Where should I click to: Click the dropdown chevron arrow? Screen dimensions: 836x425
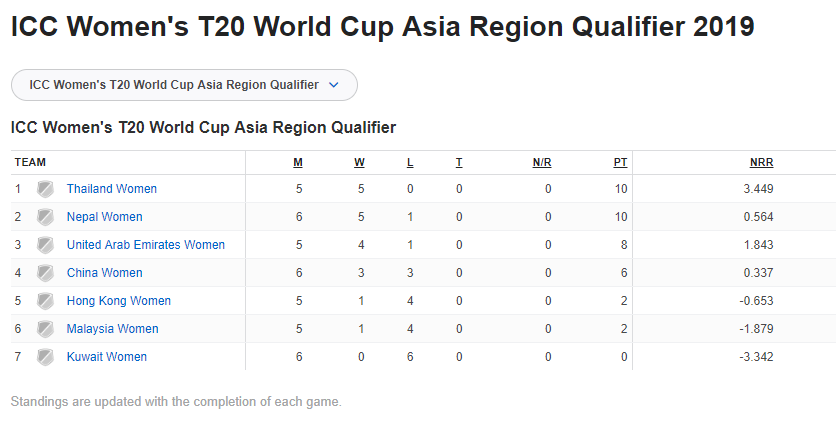coord(334,85)
